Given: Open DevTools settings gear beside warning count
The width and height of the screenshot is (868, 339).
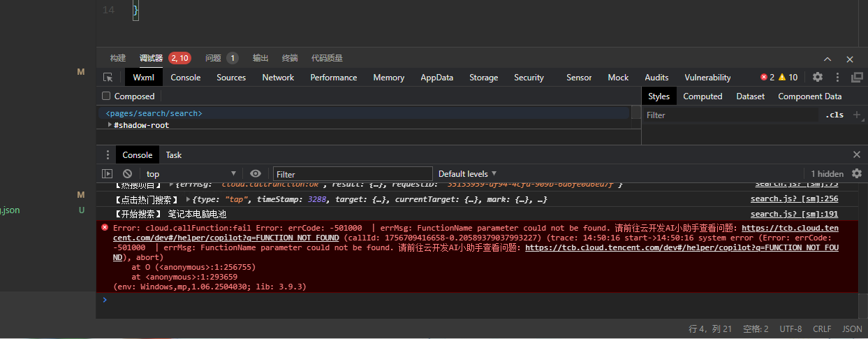Looking at the screenshot, I should (818, 78).
